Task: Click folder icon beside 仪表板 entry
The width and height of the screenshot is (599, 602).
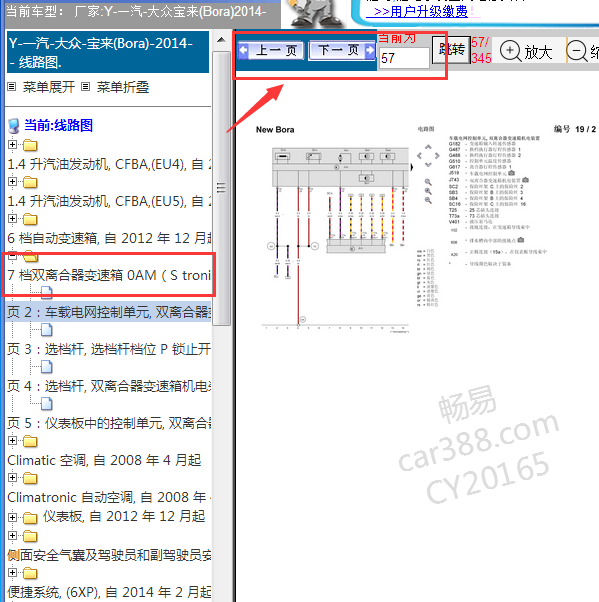Action: pos(30,518)
